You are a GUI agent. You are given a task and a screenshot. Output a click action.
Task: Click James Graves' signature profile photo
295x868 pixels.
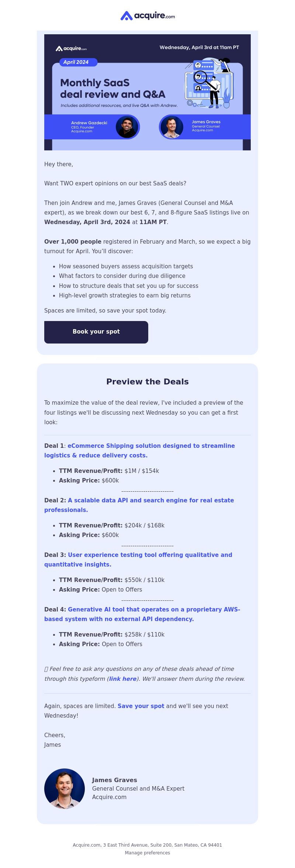[65, 789]
